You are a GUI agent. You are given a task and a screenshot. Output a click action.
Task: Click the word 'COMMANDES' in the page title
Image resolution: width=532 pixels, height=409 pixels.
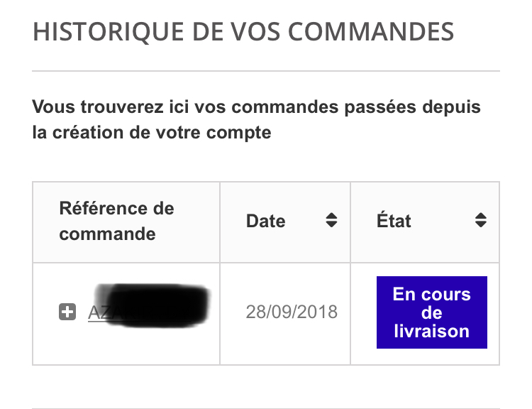coord(371,32)
